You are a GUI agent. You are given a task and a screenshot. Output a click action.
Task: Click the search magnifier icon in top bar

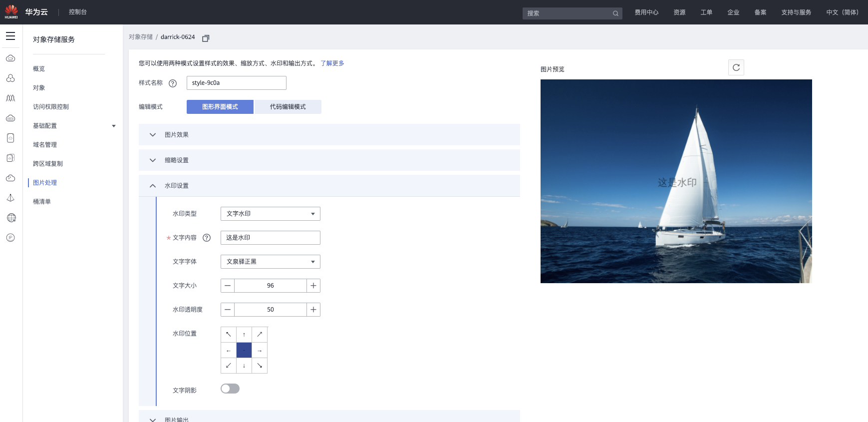coord(615,13)
